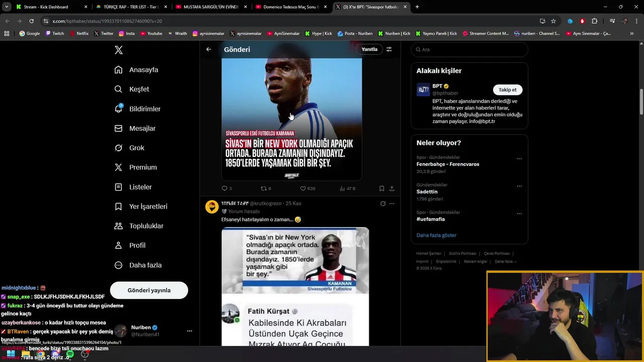Show more bookmarks chevron
Image resolution: width=644 pixels, height=362 pixels.
(x=632, y=34)
